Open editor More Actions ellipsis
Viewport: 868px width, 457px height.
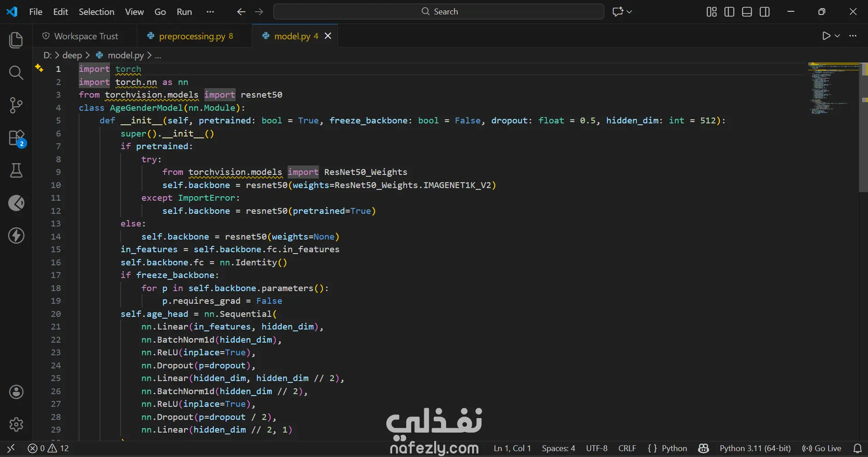[x=853, y=36]
